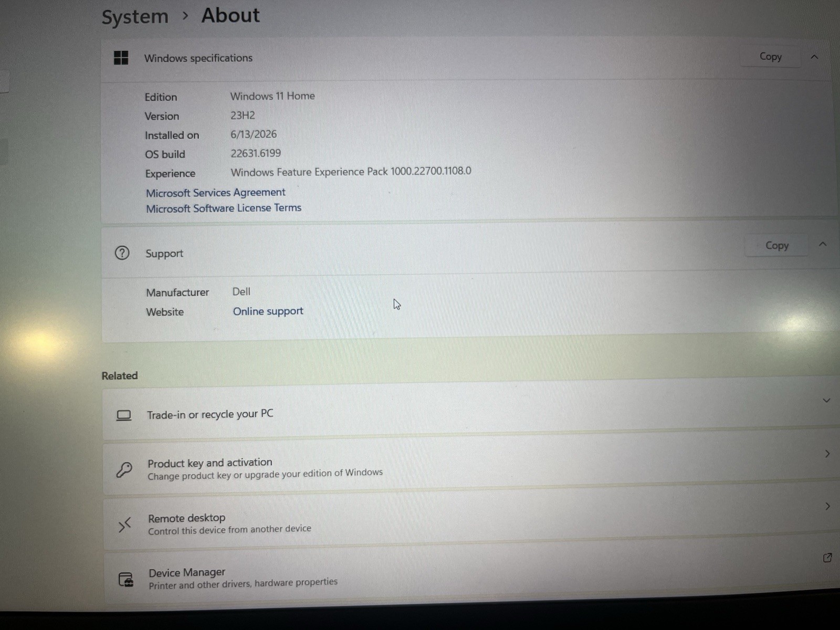Click the breadcrumb chevron between System and About
The image size is (840, 630).
click(x=185, y=16)
